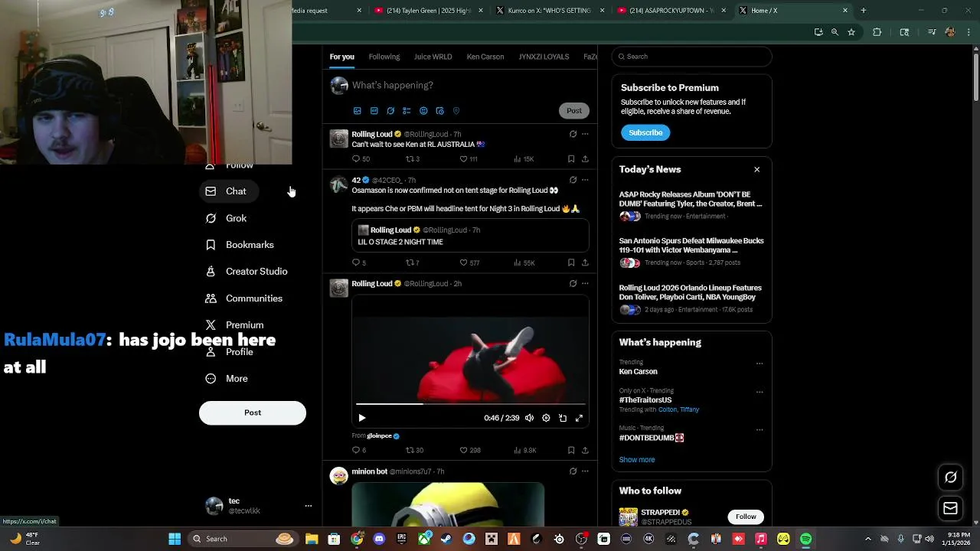The height and width of the screenshot is (551, 980).
Task: Add a GIF to the new post
Action: (x=374, y=111)
